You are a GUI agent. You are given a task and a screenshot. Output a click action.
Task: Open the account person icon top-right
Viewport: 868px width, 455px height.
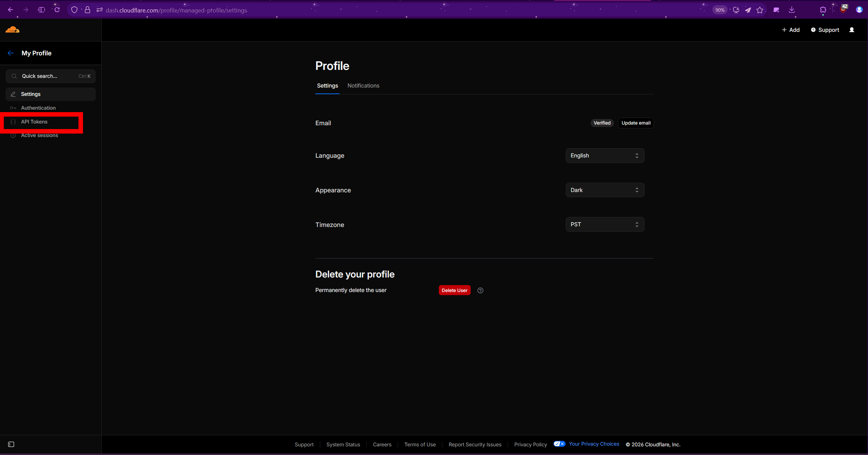point(852,30)
